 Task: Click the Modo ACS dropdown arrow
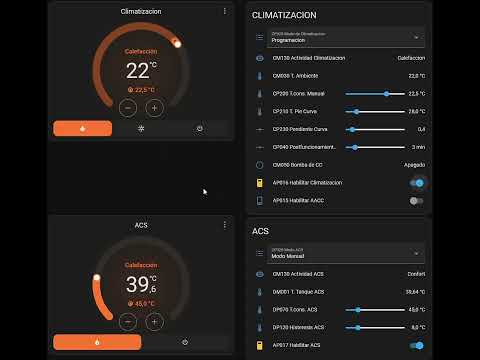(x=416, y=253)
